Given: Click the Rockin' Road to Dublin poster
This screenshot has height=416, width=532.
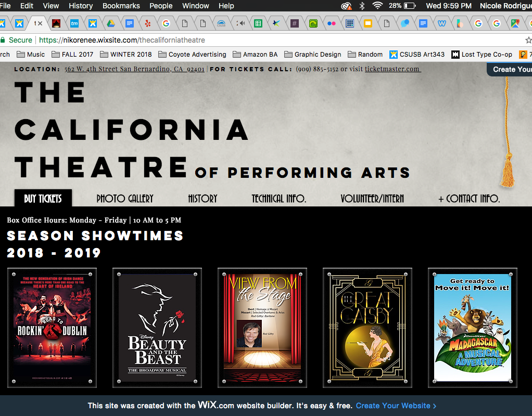Looking at the screenshot, I should [52, 328].
